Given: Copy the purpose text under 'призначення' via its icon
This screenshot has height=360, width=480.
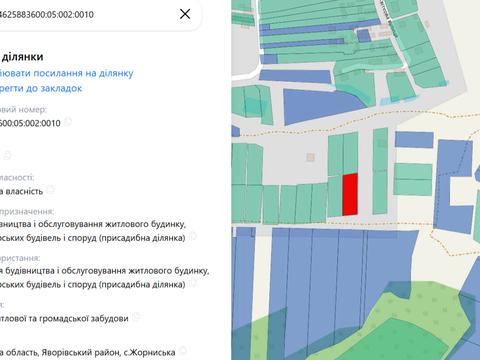Looking at the screenshot, I should pyautogui.click(x=193, y=237).
